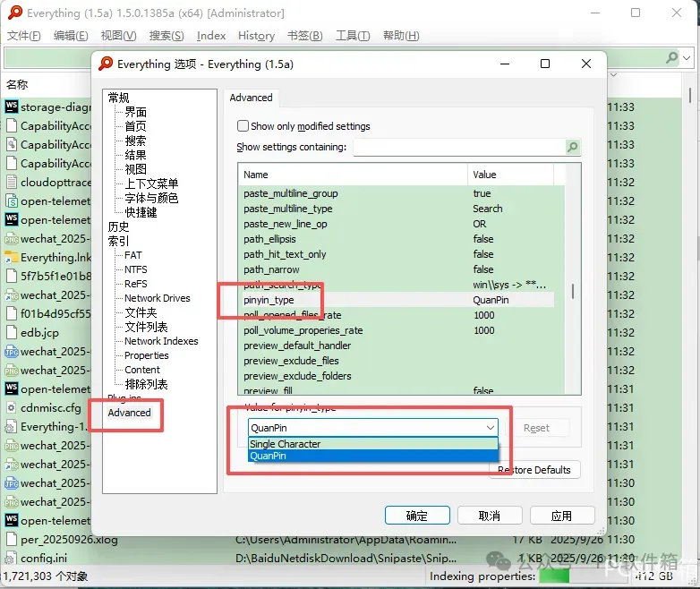Select ReFS in options tree
Image resolution: width=700 pixels, height=589 pixels.
[x=136, y=284]
